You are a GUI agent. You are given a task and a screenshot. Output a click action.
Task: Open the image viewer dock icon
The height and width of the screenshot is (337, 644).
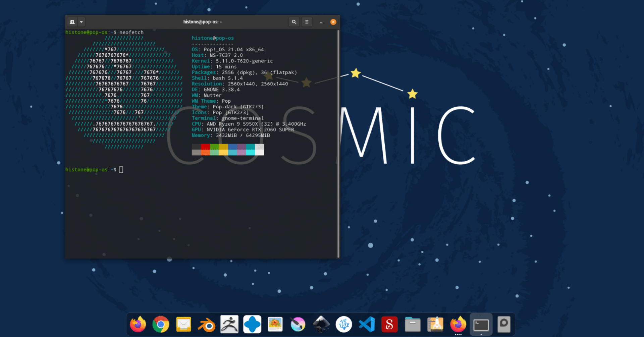coord(275,324)
